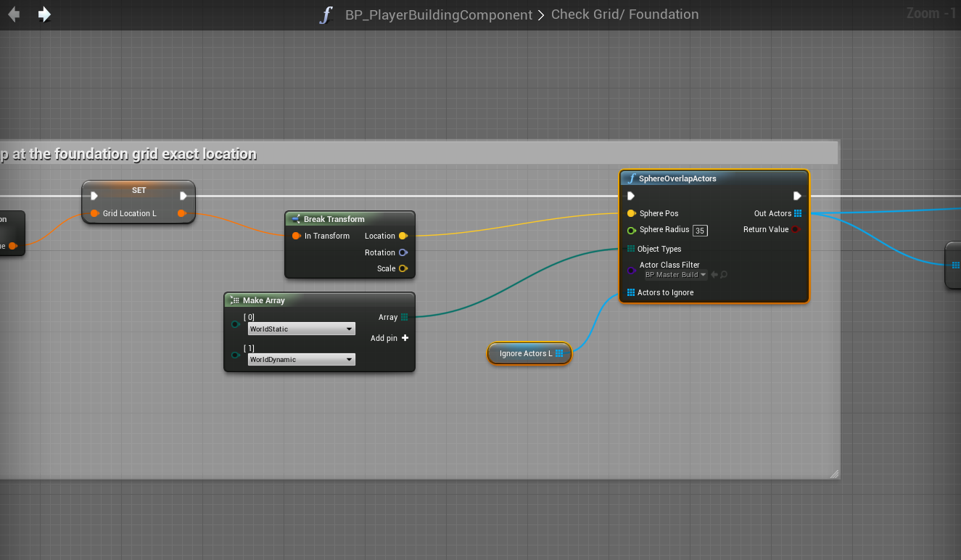This screenshot has height=560, width=961.
Task: Select the SET Grid Location L node header
Action: click(139, 190)
